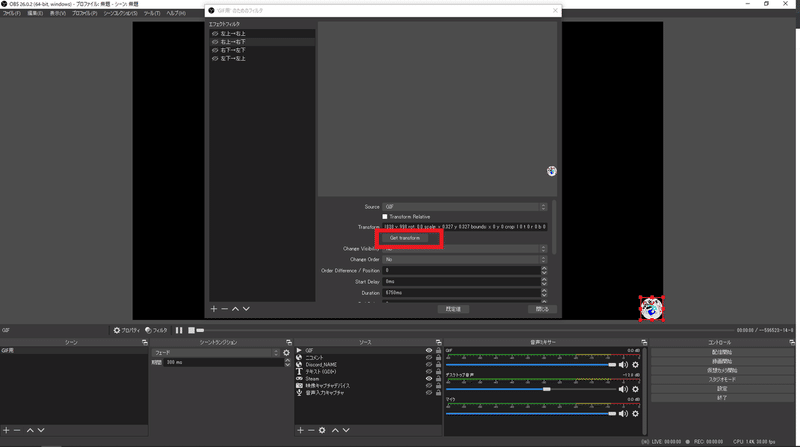Click the 閉じる close button in filter dialog
The height and width of the screenshot is (447, 800).
pos(542,309)
